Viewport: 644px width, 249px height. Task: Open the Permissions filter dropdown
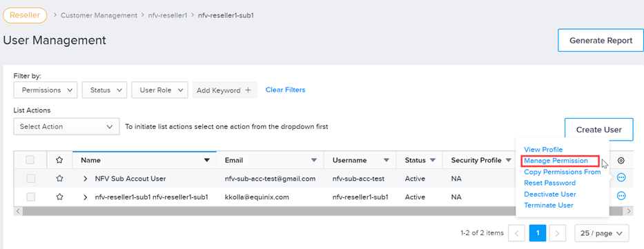click(46, 90)
